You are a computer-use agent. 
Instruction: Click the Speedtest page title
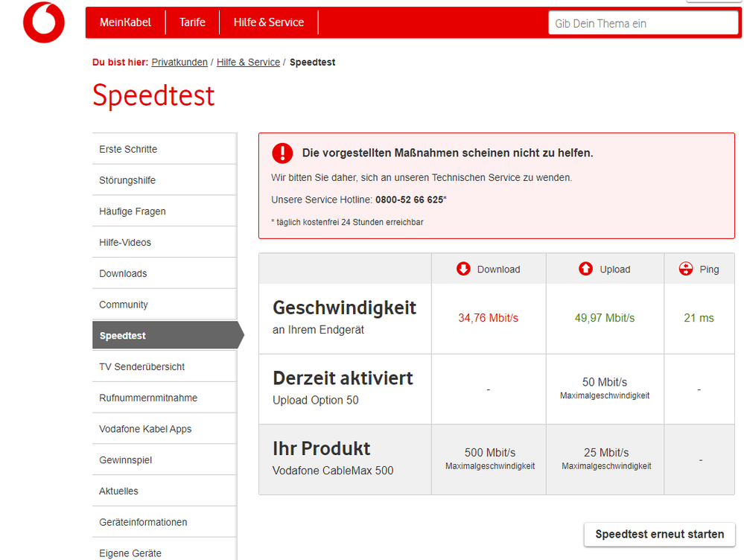coord(153,96)
